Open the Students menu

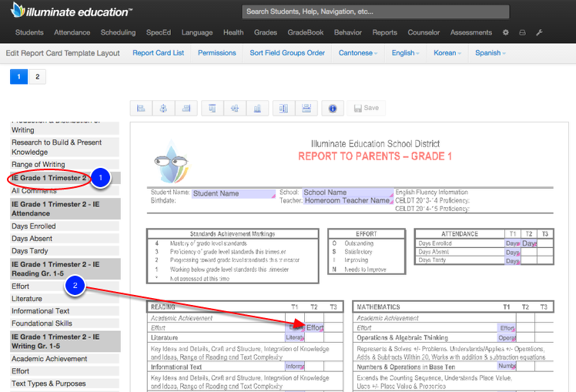(29, 32)
